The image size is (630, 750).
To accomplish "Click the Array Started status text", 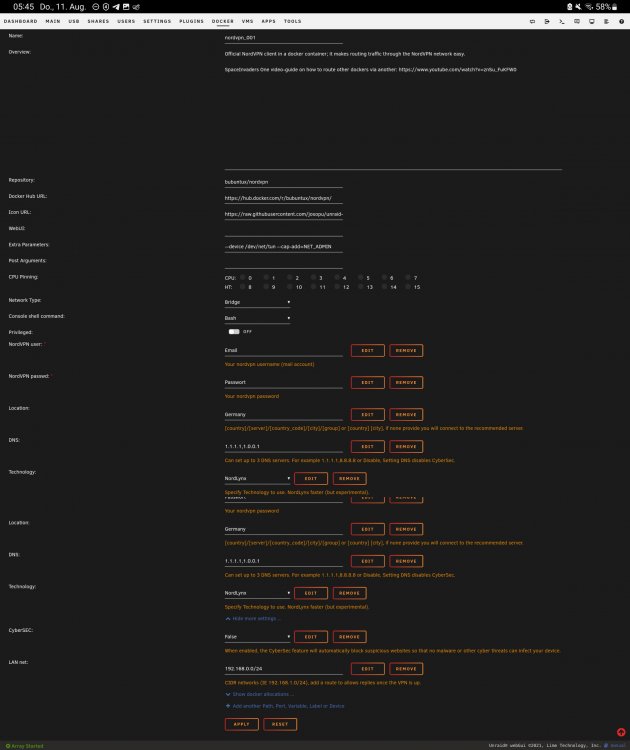I will point(24,746).
